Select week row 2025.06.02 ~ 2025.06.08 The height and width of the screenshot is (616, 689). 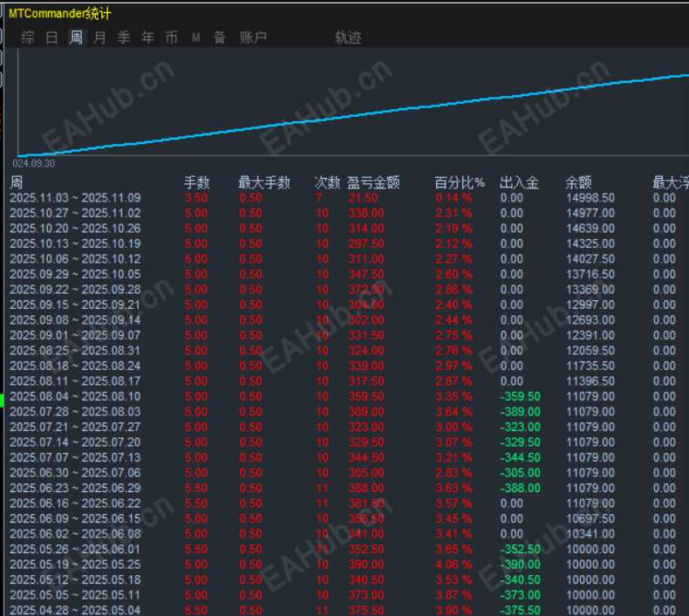click(x=347, y=534)
